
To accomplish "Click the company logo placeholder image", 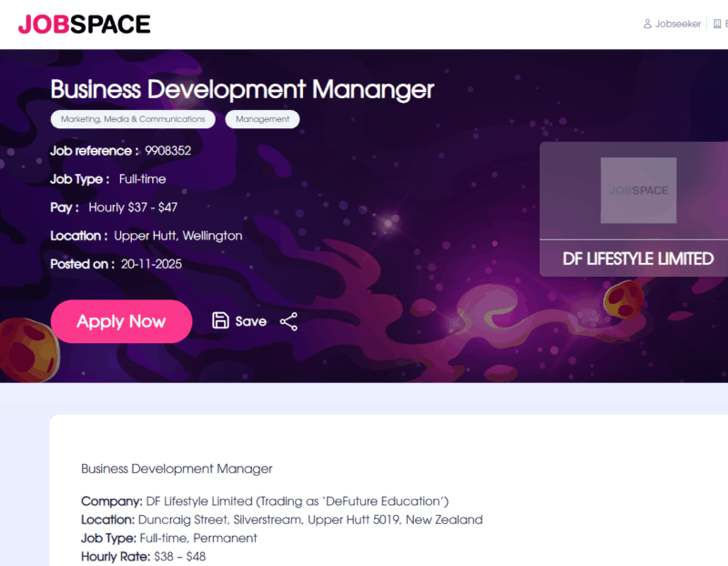I will [638, 190].
